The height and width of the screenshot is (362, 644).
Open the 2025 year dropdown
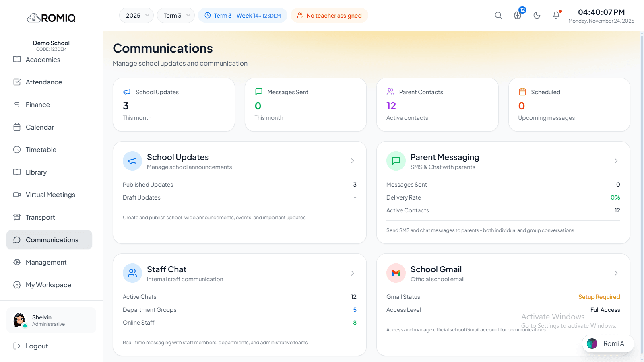click(136, 15)
